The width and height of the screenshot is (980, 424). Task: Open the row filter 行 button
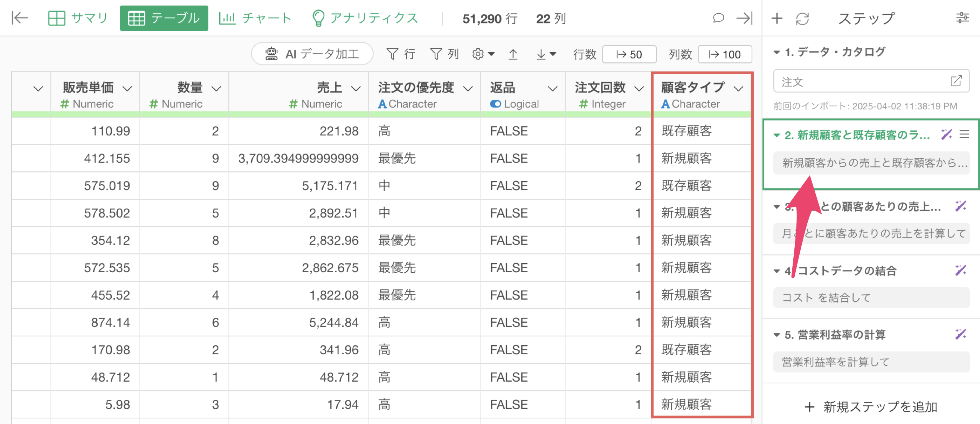[x=401, y=54]
